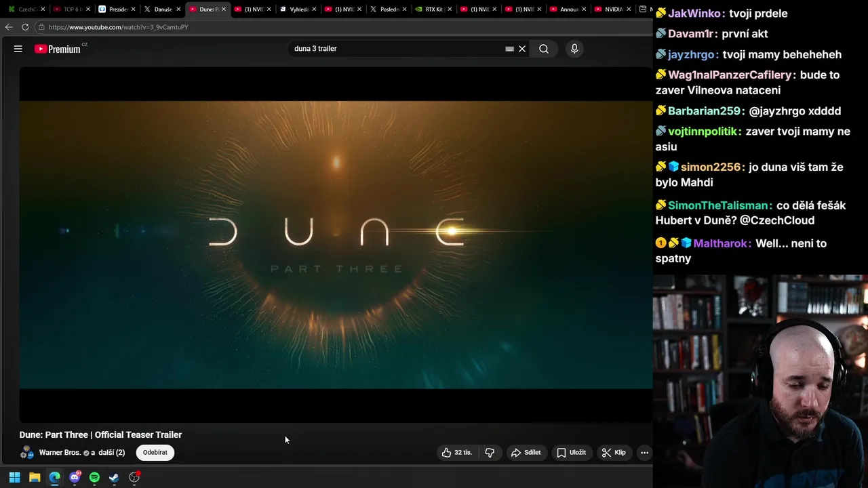Clear the 'duna 3 trailer' search text
Viewport: 868px width, 488px height.
click(522, 49)
